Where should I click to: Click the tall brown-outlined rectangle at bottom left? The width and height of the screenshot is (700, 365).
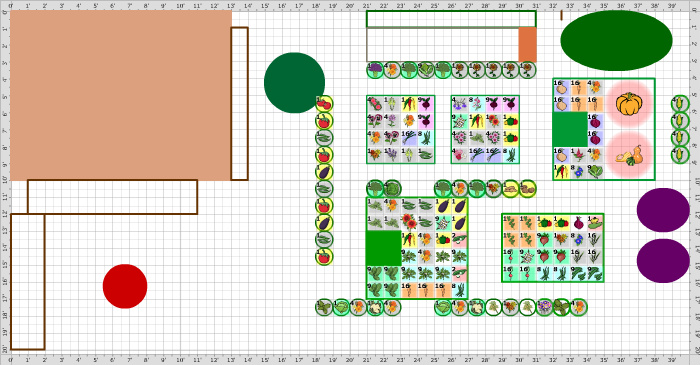click(x=28, y=282)
